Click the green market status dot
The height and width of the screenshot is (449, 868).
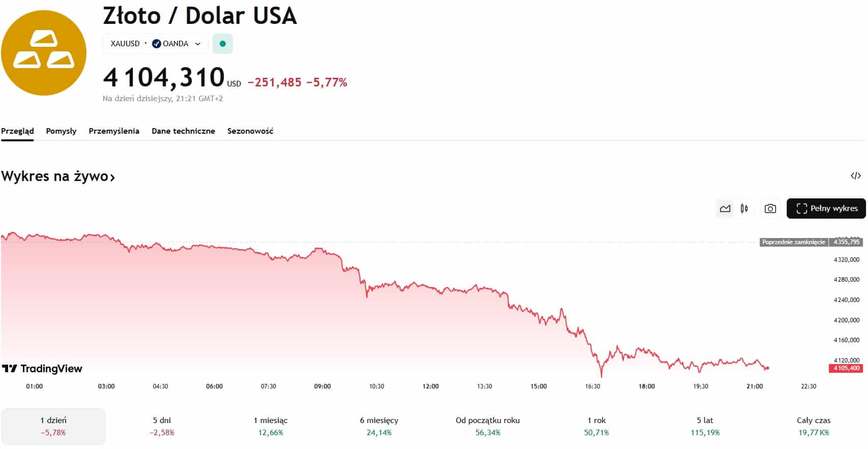[x=223, y=44]
